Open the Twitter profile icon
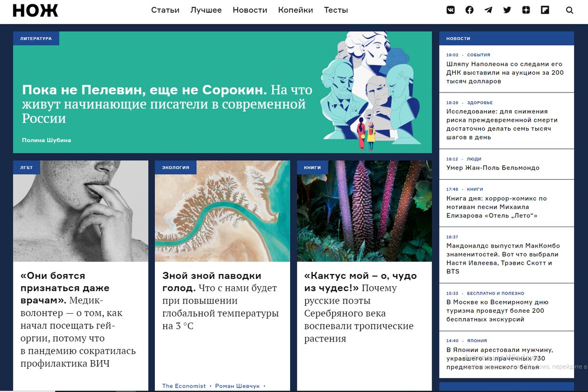The image size is (588, 392). click(507, 10)
